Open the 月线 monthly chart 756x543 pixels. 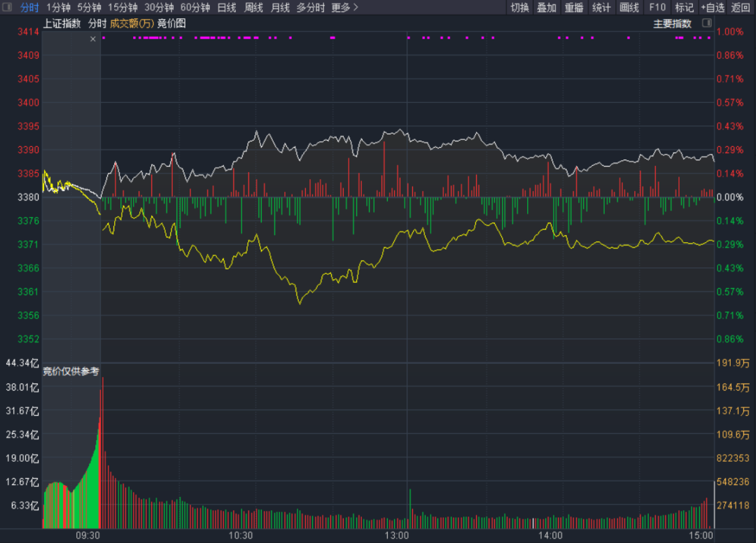click(x=280, y=8)
